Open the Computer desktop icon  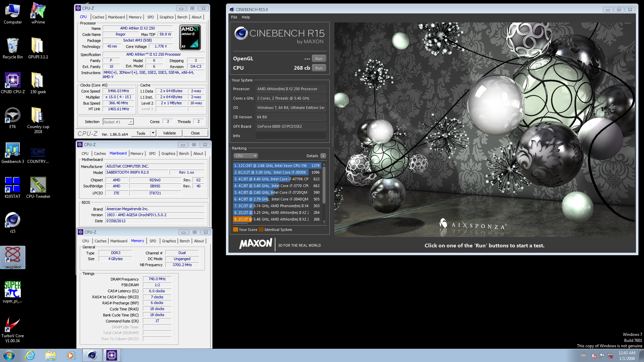13,14
